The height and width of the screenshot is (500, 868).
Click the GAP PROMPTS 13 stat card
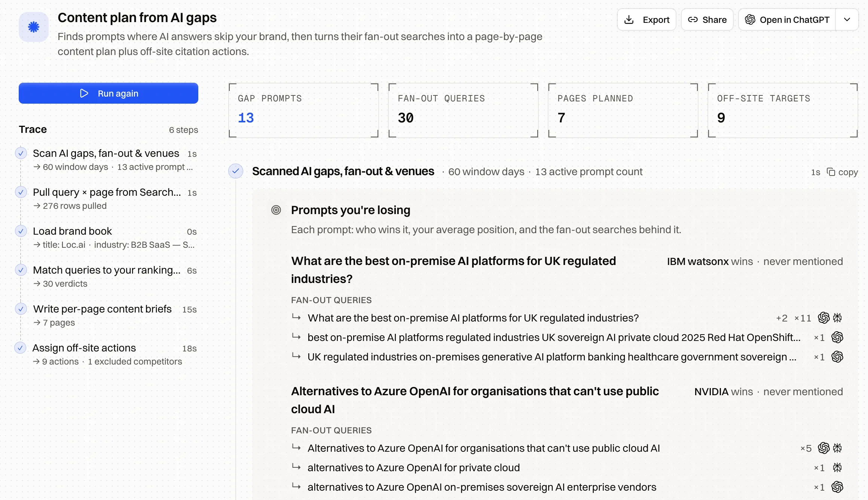[303, 110]
